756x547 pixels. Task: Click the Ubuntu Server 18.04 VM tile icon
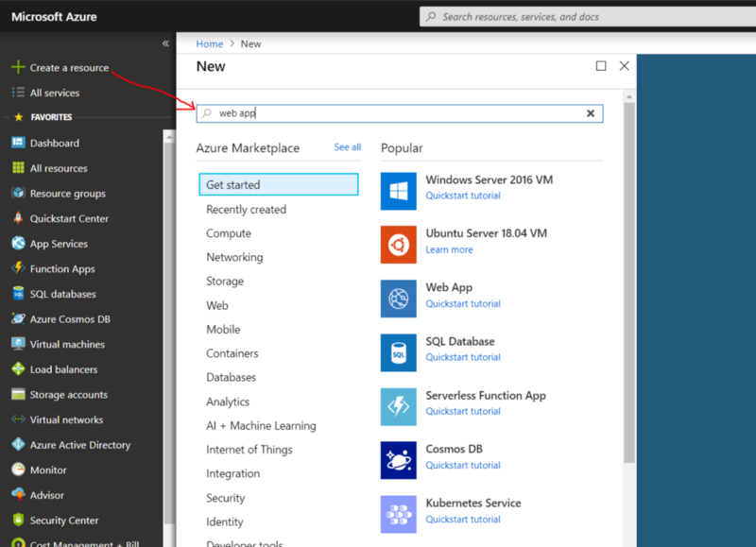click(x=398, y=245)
